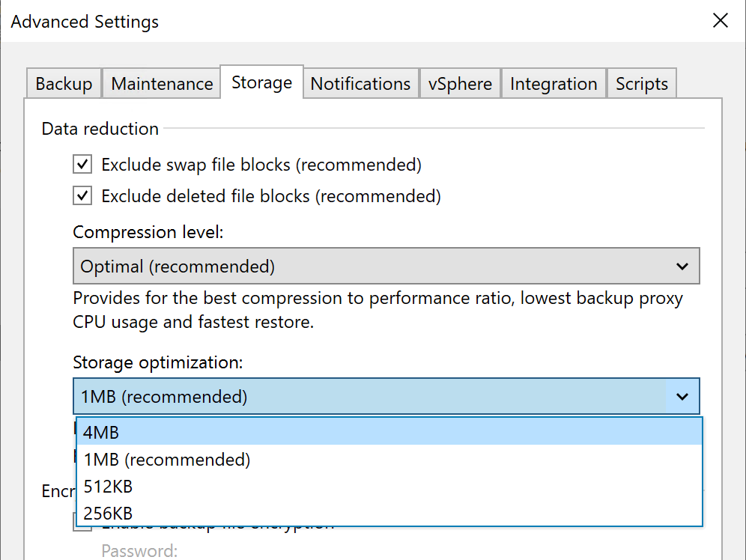
Task: Go to the Notifications tab
Action: [x=360, y=84]
